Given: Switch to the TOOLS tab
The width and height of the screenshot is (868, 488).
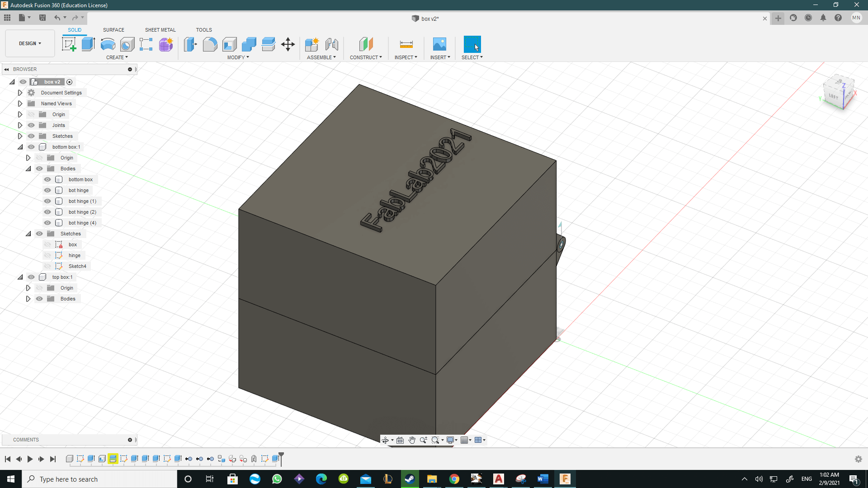Looking at the screenshot, I should (x=204, y=30).
